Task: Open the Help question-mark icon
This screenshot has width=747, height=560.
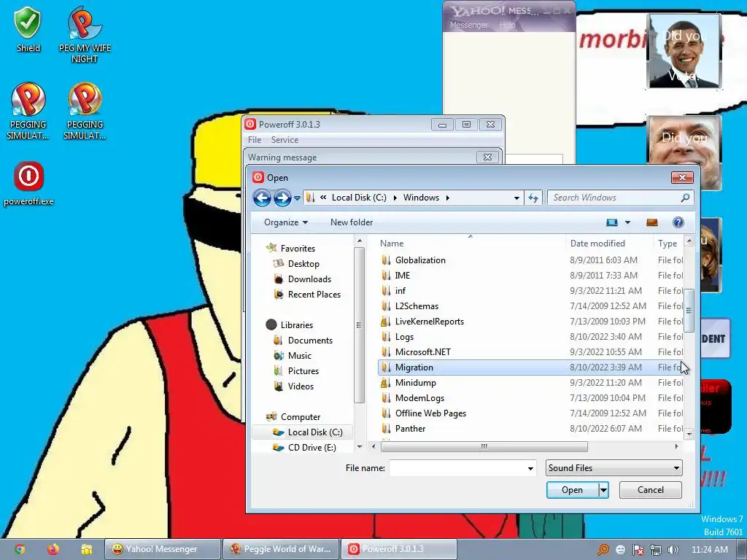Action: (678, 222)
